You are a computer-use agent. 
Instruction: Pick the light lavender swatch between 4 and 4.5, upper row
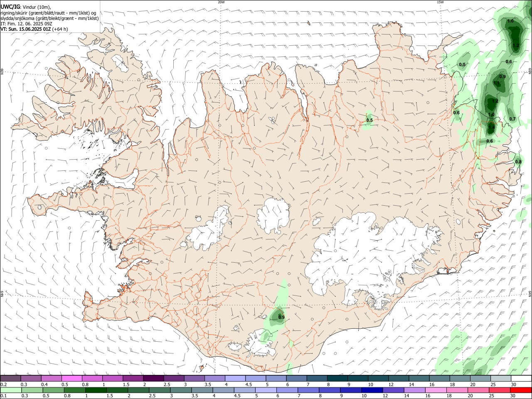coord(234,378)
